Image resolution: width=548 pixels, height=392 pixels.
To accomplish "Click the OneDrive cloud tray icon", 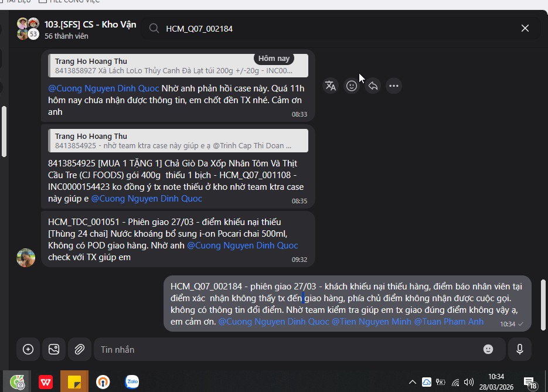I will tap(426, 382).
